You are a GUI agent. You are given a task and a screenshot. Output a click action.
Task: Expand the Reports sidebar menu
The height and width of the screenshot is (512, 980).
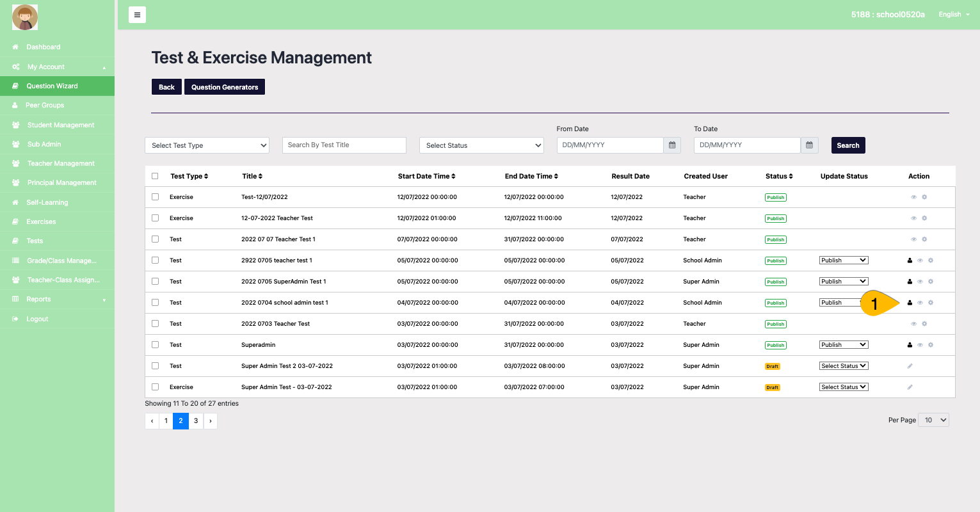point(57,299)
